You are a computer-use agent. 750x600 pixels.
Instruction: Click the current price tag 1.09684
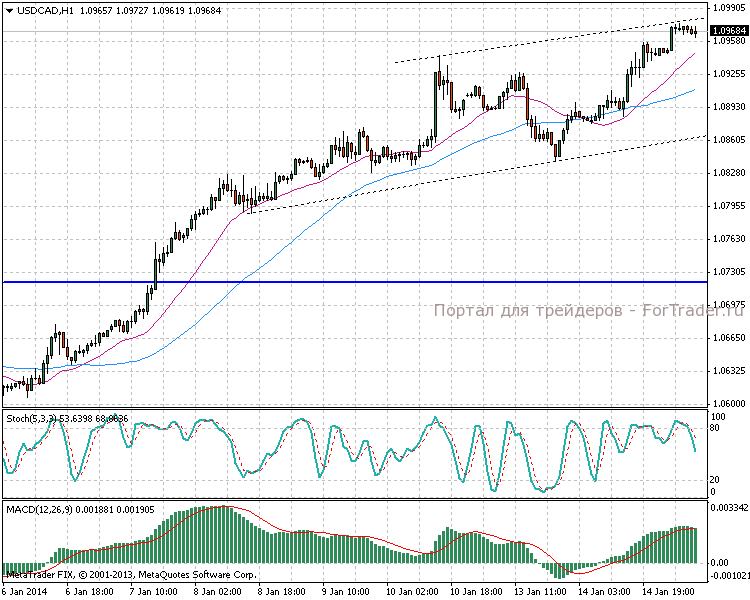(727, 31)
